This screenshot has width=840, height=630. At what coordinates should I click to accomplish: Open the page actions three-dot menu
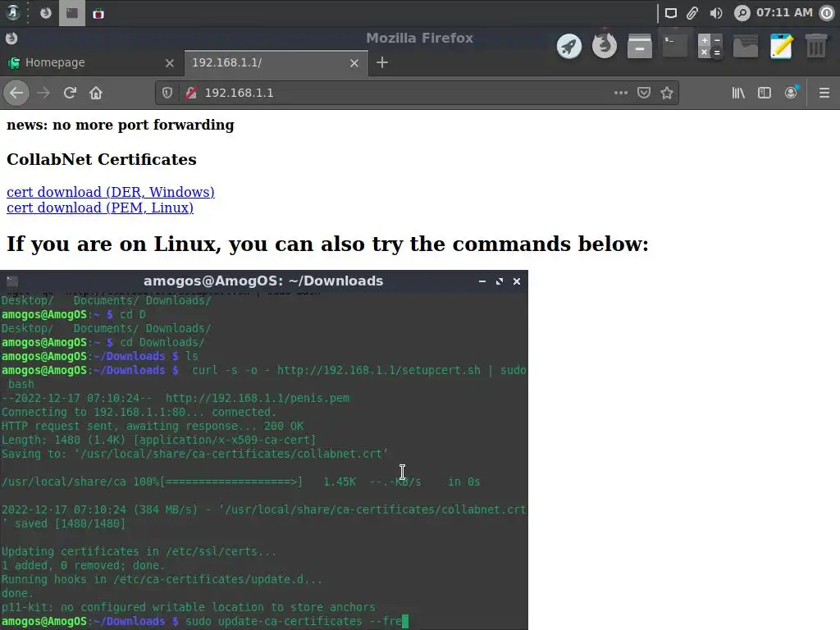tap(621, 93)
